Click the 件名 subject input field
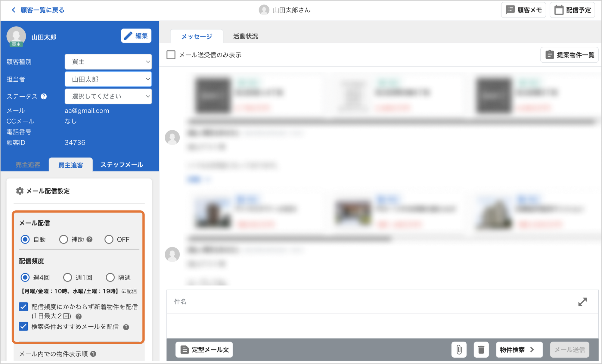This screenshot has height=364, width=602. 370,302
